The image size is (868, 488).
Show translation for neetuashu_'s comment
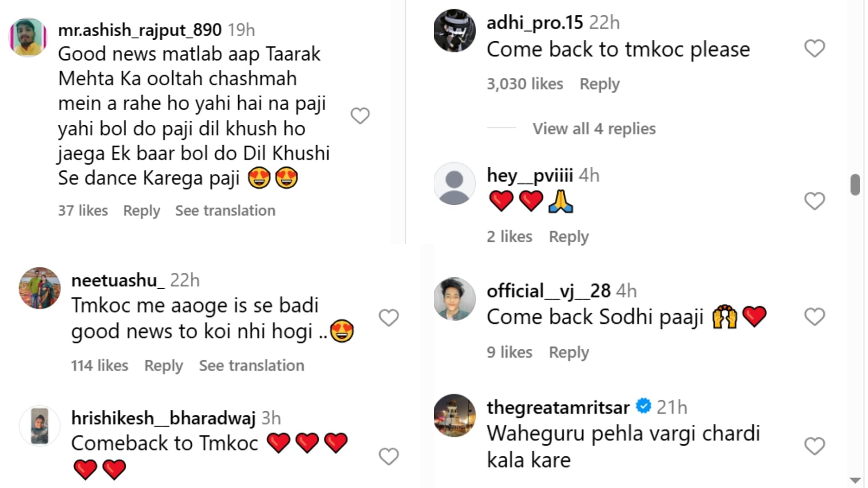coord(251,366)
